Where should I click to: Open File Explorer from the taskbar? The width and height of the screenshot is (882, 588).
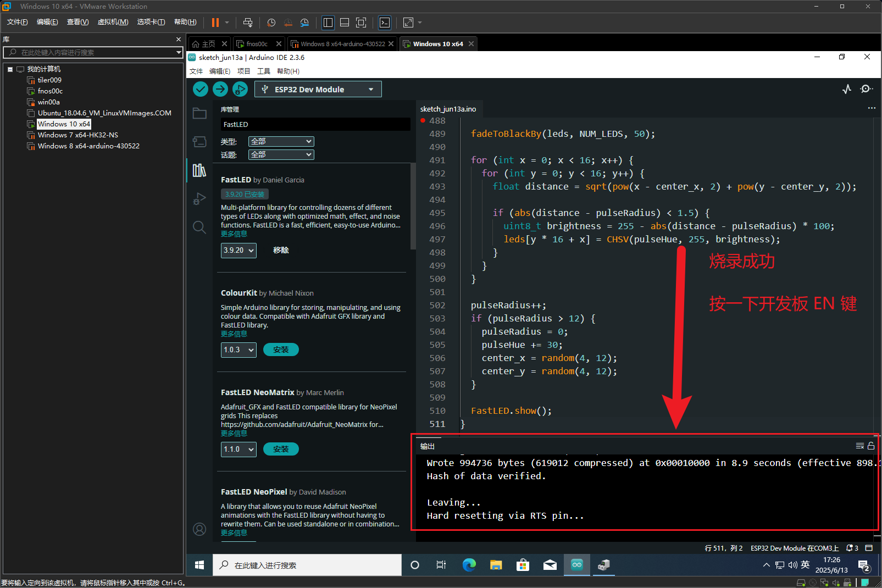coord(496,565)
